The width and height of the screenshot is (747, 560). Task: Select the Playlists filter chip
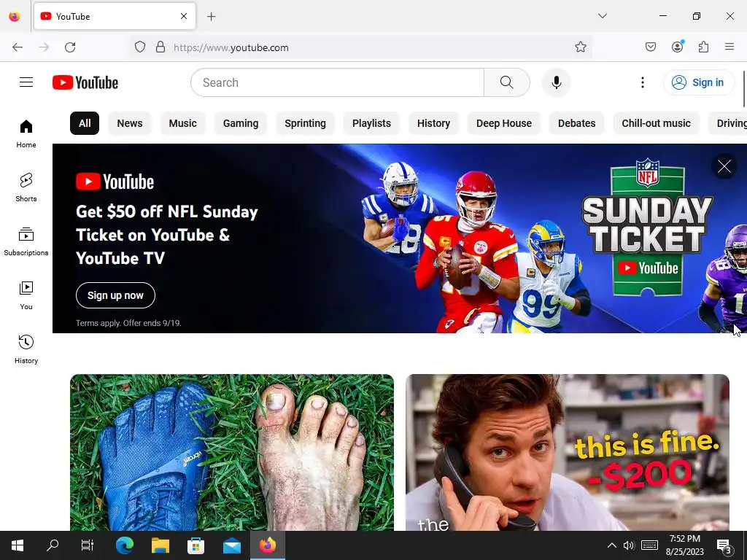371,123
